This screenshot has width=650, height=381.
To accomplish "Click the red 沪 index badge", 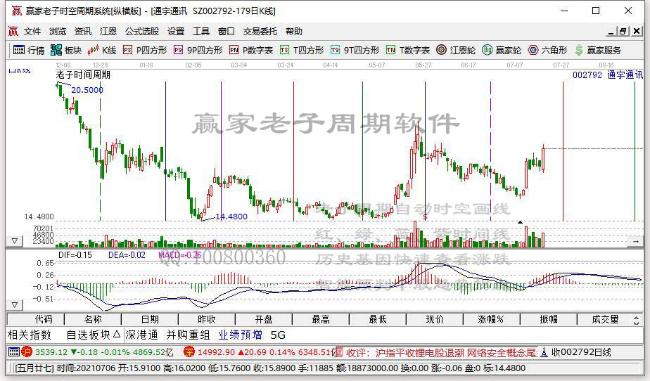I will point(27,352).
